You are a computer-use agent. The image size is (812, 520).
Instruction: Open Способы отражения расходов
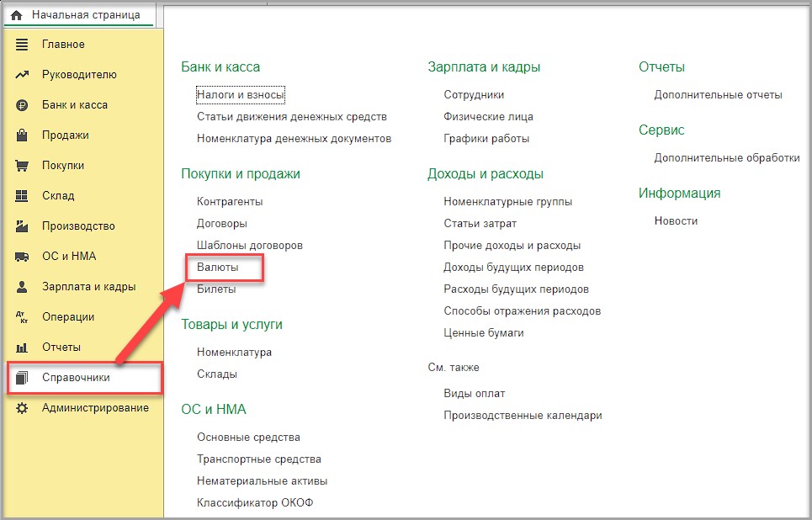(522, 310)
